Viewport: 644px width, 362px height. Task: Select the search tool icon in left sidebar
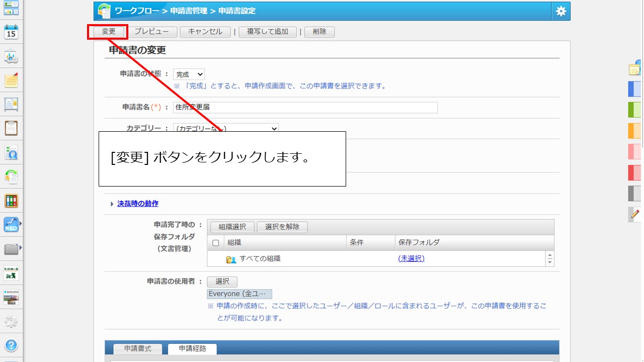pyautogui.click(x=10, y=152)
